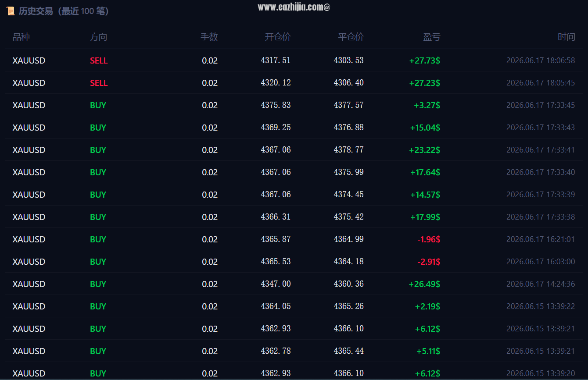
Task: Click profit +3.27$
Action: [x=427, y=105]
